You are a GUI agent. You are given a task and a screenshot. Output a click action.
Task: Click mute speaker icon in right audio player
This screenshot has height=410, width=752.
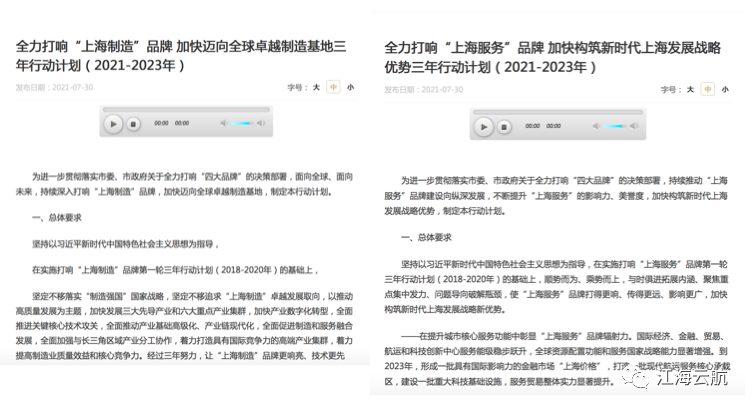click(x=596, y=126)
